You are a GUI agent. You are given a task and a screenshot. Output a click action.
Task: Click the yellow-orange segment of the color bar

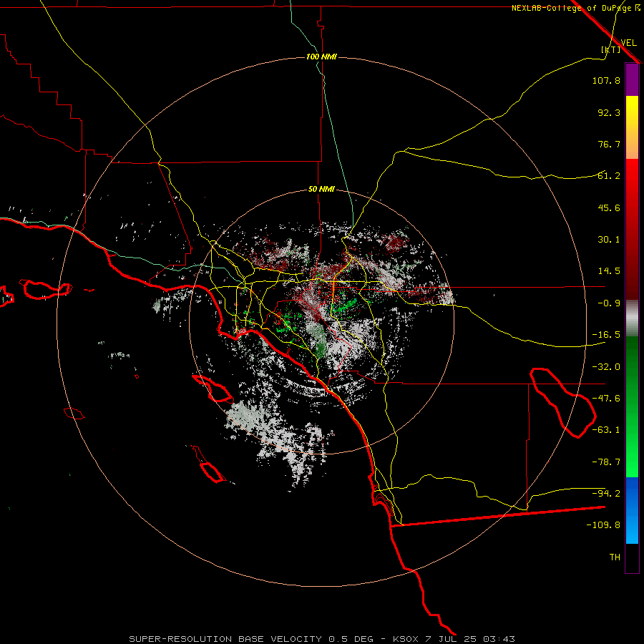632,127
